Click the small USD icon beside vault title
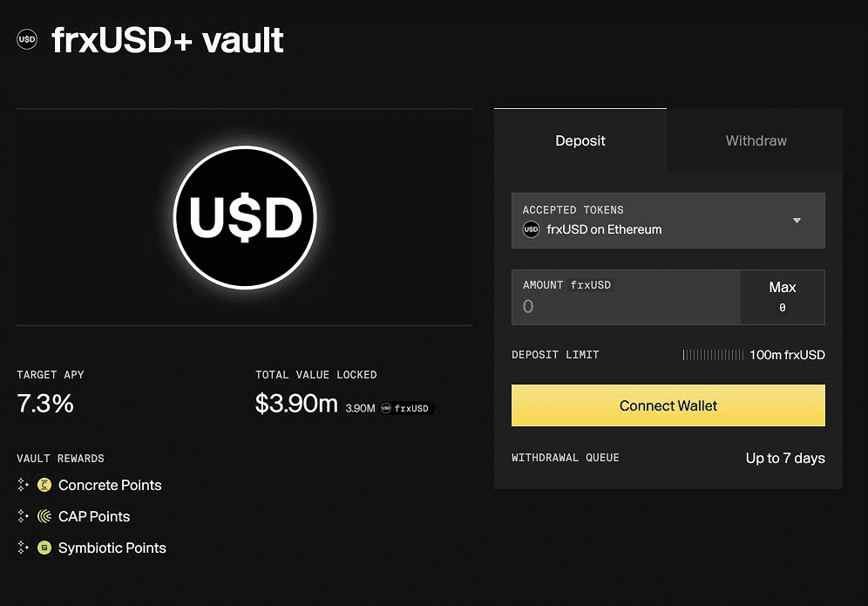This screenshot has height=606, width=868. [x=27, y=39]
